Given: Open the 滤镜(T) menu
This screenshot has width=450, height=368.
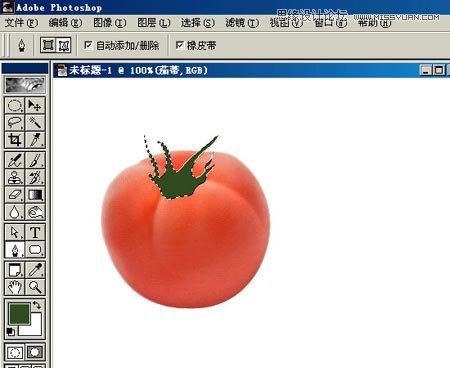Looking at the screenshot, I should (242, 23).
